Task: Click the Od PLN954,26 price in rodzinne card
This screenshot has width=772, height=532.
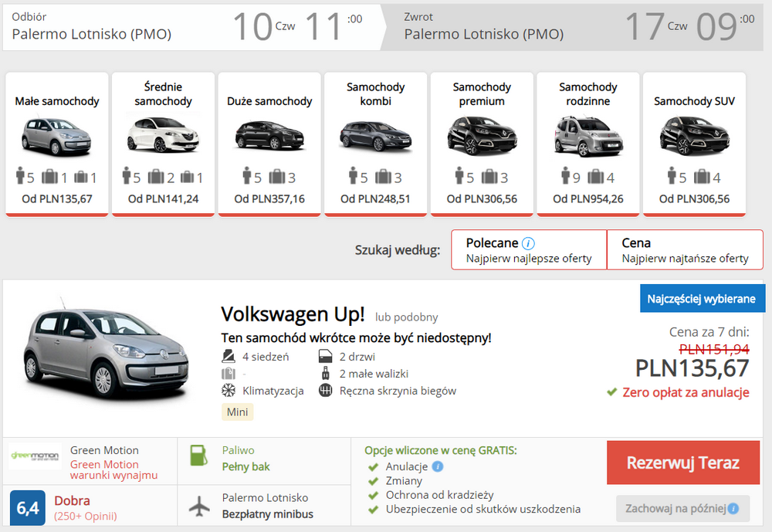Action: click(x=588, y=199)
